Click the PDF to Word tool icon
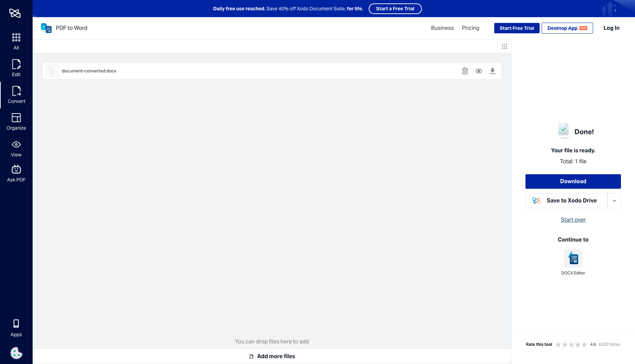This screenshot has width=635, height=364. point(46,28)
